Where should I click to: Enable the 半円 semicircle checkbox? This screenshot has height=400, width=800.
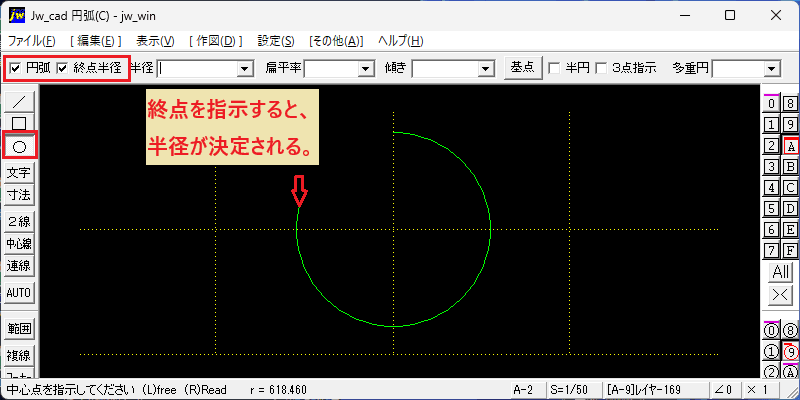[x=553, y=68]
